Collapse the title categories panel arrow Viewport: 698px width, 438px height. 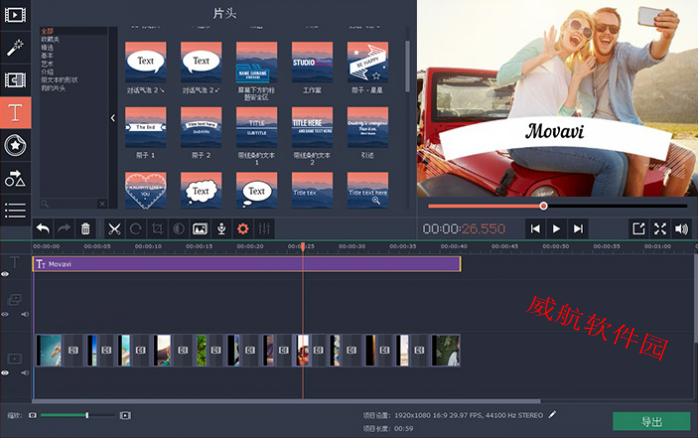pyautogui.click(x=113, y=118)
